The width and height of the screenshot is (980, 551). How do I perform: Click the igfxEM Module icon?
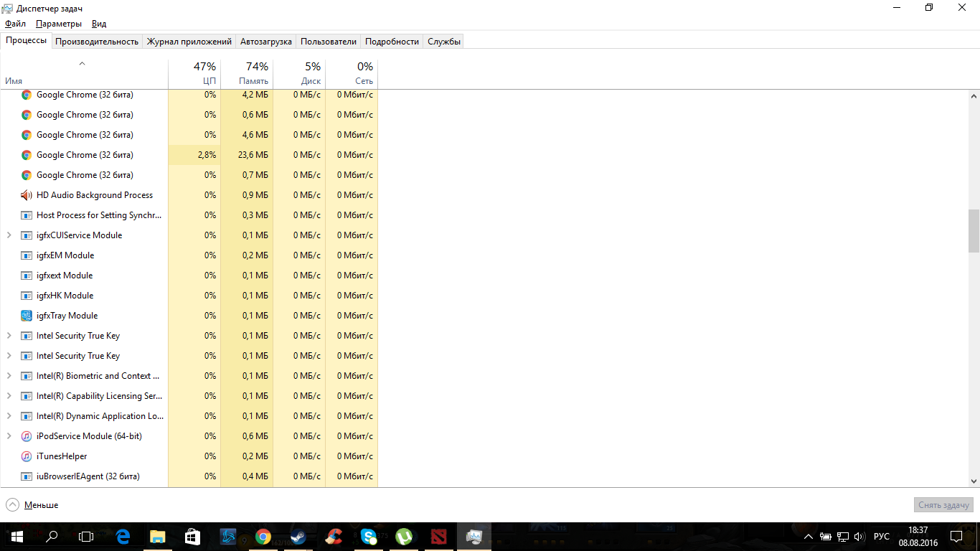(27, 255)
